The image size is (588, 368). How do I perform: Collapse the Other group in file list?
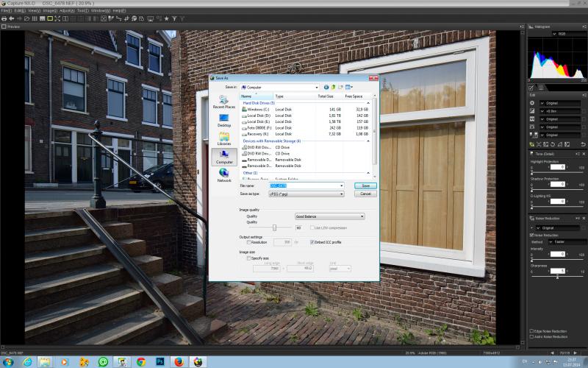coord(368,173)
